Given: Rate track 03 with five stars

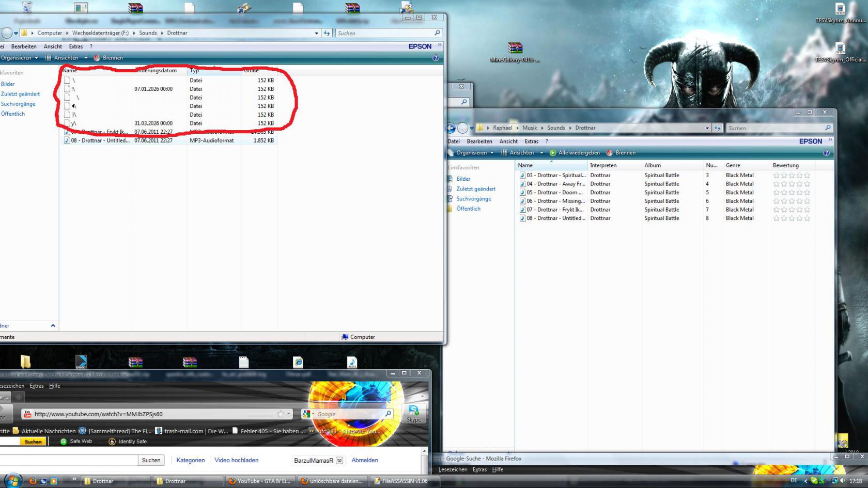Looking at the screenshot, I should tap(807, 176).
